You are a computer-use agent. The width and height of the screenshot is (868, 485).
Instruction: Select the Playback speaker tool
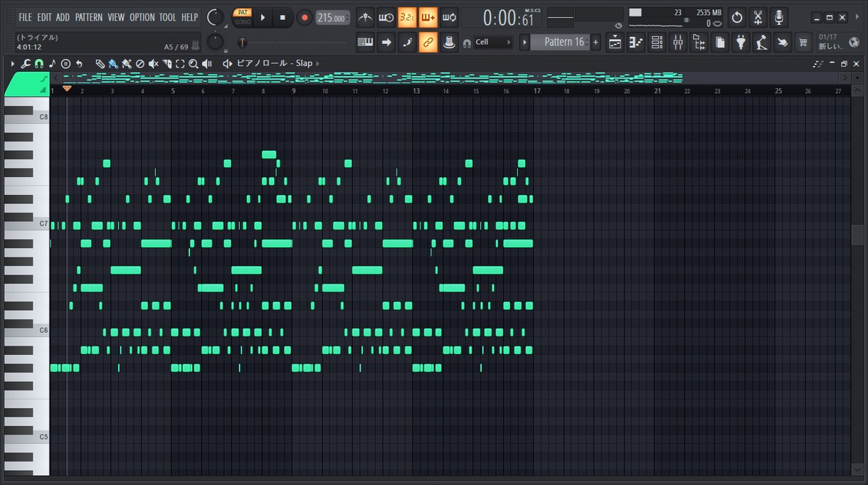click(x=207, y=63)
